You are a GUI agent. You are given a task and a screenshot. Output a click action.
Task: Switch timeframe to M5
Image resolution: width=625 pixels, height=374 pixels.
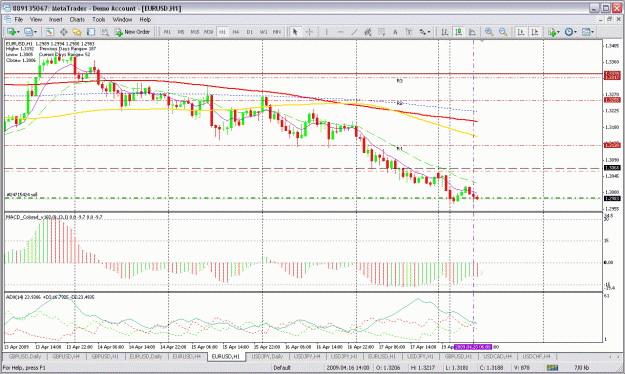coord(181,32)
